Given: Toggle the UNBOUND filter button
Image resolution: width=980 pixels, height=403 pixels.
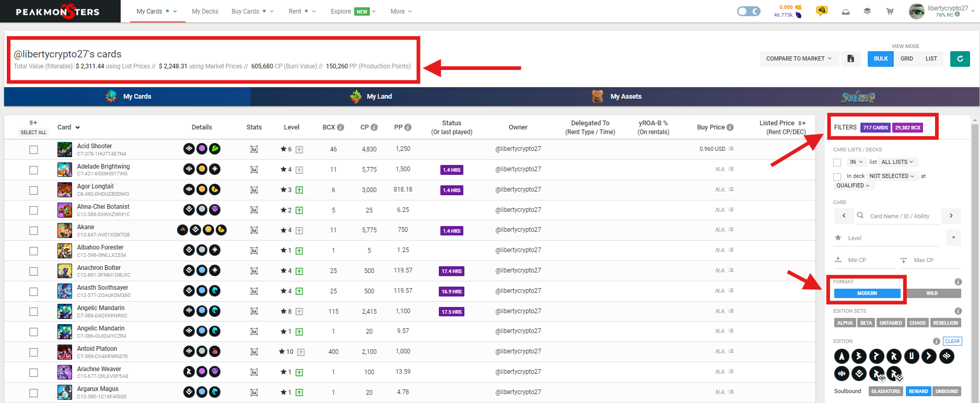Looking at the screenshot, I should [947, 392].
